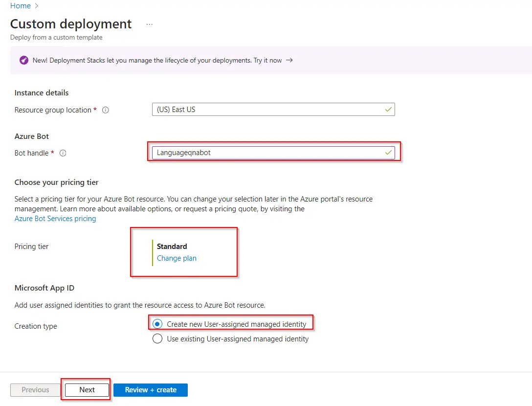
Task: Open the ellipsis menu beside Custom deployment
Action: pos(149,24)
